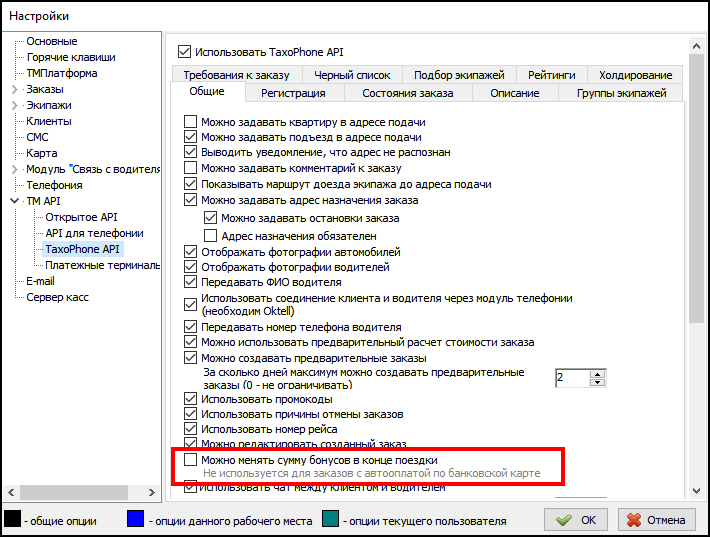Click settings pane scroll up arrow
Screen dimensions: 710x537
click(696, 46)
